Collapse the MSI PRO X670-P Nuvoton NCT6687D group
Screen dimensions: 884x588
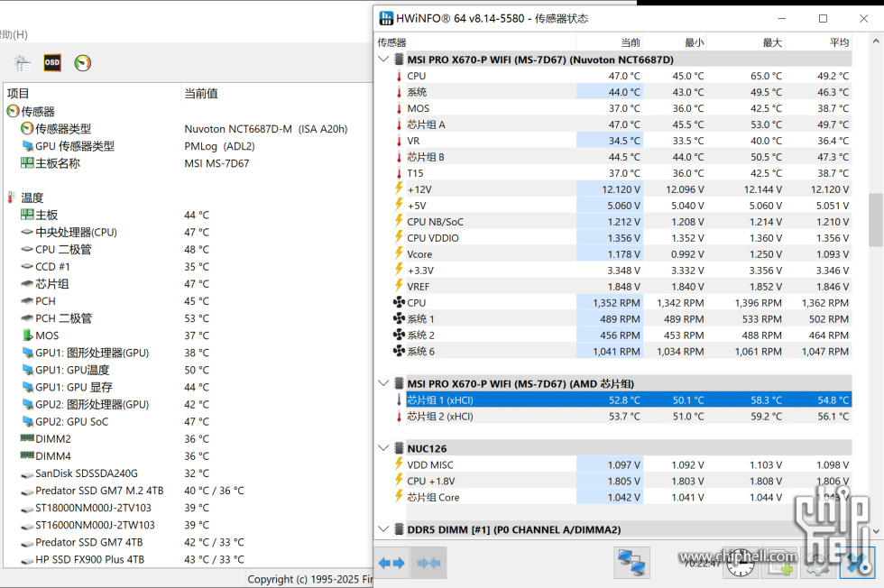[x=384, y=60]
